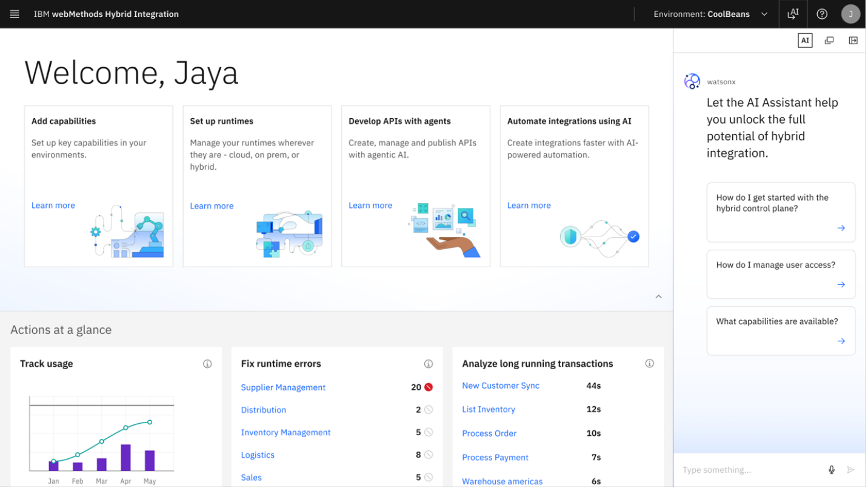This screenshot has width=868, height=488.
Task: Click Learn more under Add capabilities
Action: [53, 206]
